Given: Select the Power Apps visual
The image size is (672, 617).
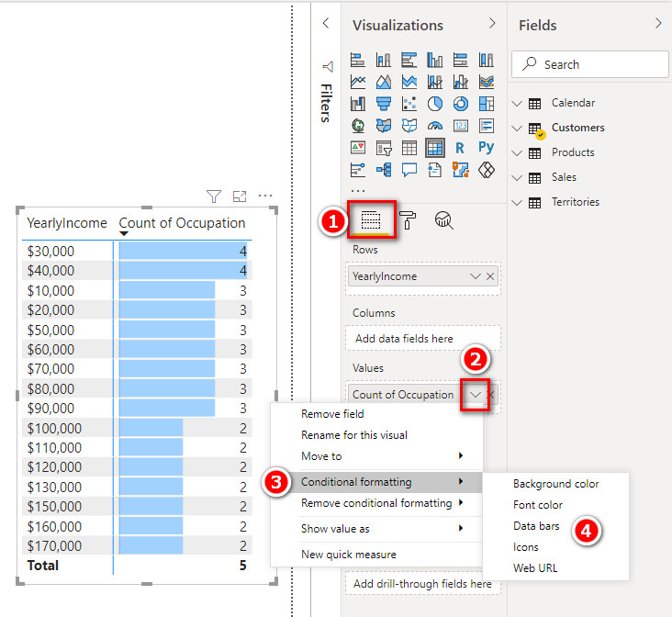Looking at the screenshot, I should [487, 170].
